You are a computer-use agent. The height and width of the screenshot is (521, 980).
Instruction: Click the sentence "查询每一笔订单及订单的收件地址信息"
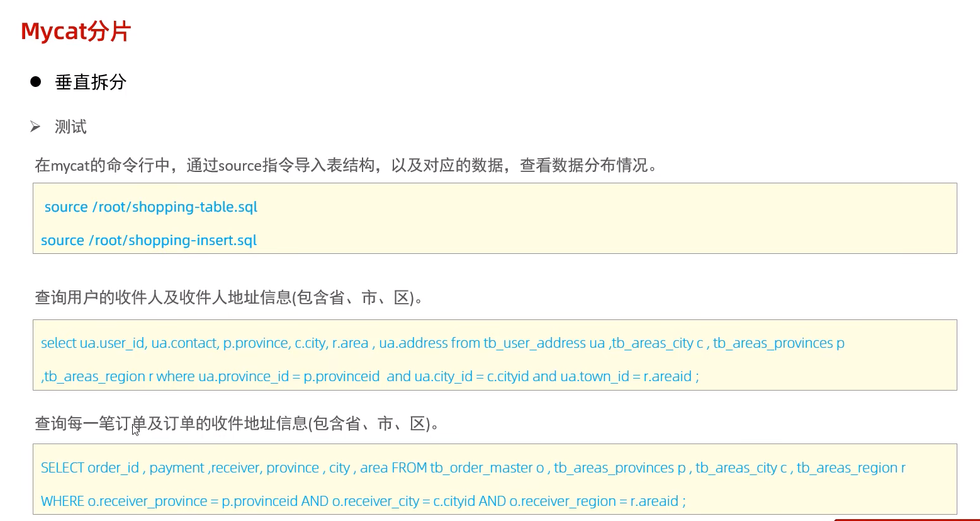pos(237,423)
